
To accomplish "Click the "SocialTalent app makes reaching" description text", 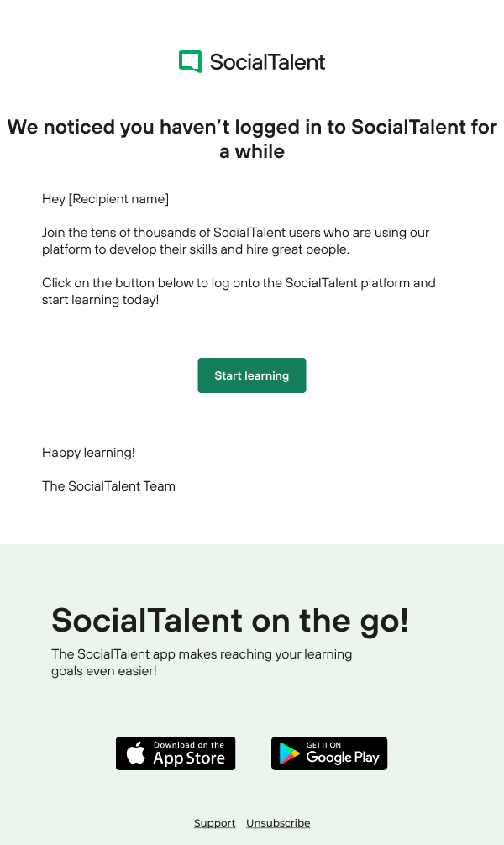I will pos(202,663).
